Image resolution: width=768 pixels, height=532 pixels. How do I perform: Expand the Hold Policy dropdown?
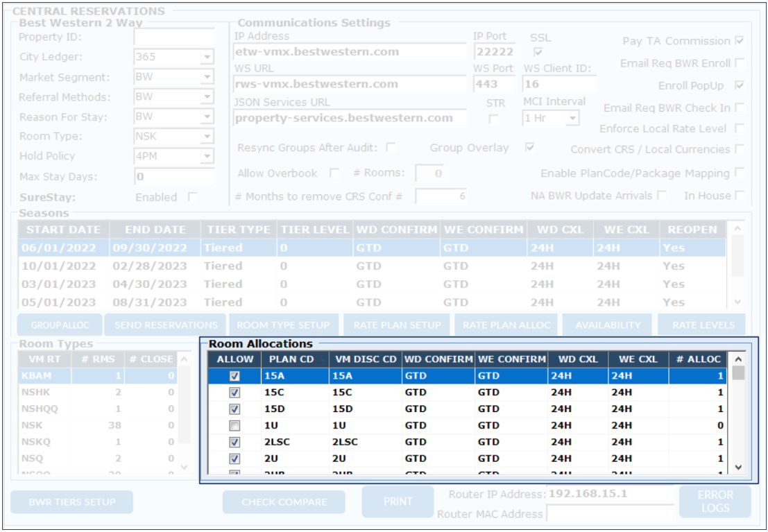point(207,157)
